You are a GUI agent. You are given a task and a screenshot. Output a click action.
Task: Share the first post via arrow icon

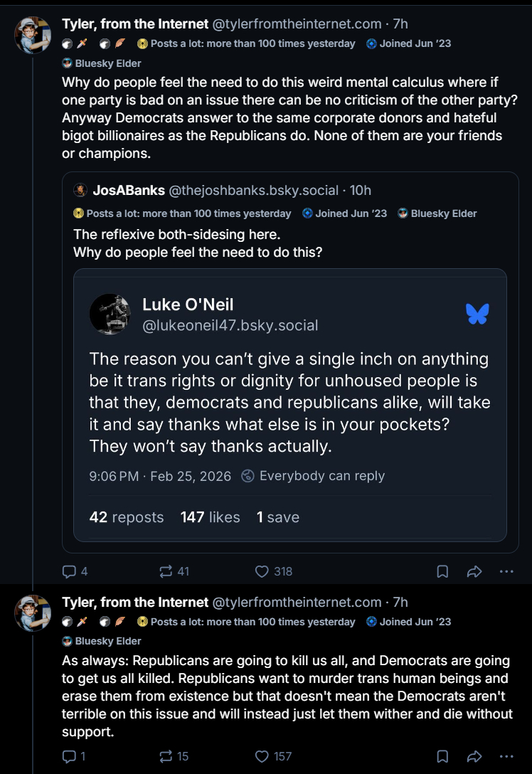coord(474,571)
